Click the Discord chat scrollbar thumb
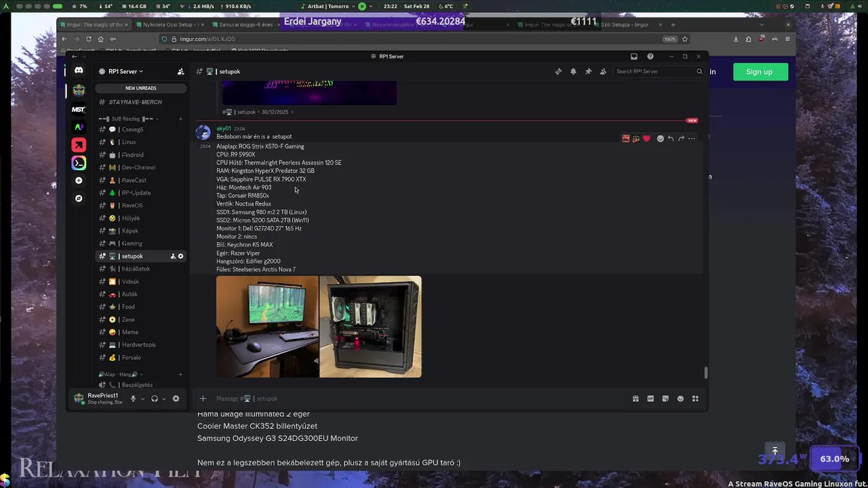 [x=706, y=373]
